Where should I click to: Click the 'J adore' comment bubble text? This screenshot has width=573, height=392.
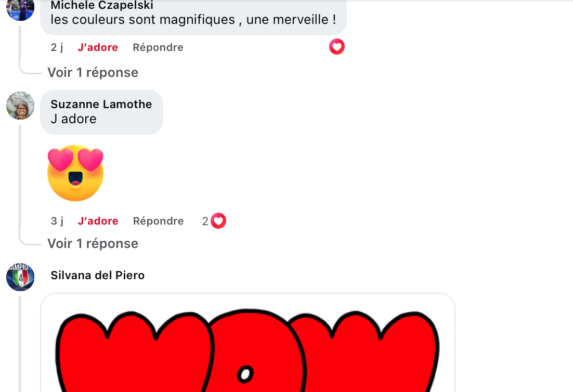[73, 119]
